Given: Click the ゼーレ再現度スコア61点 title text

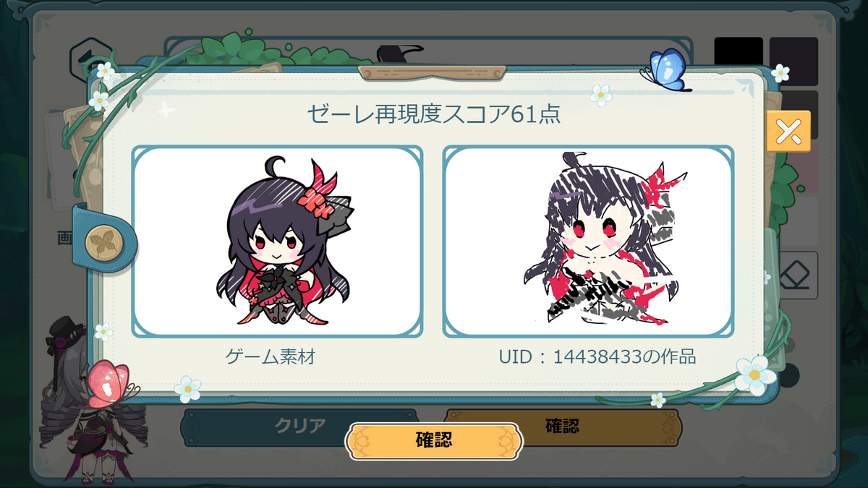Looking at the screenshot, I should 434,114.
